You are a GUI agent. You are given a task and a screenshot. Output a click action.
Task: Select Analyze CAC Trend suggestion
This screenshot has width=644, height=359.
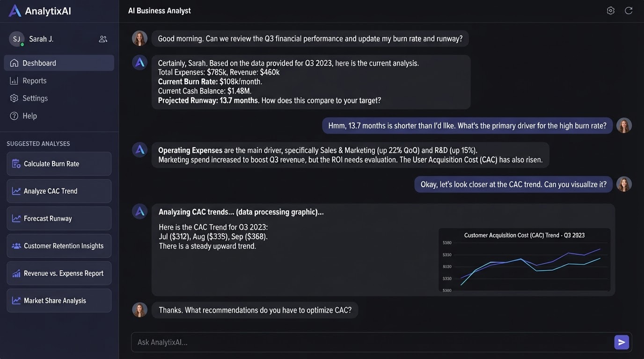[x=59, y=191]
